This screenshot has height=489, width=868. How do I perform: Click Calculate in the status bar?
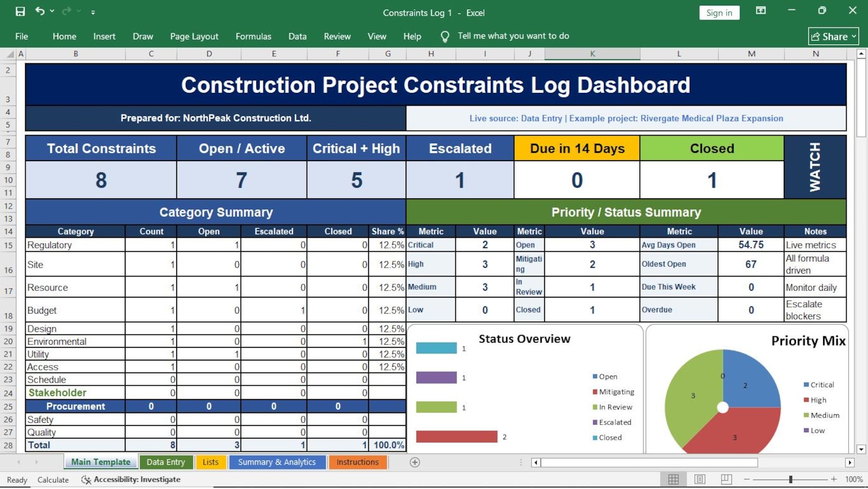(x=53, y=480)
